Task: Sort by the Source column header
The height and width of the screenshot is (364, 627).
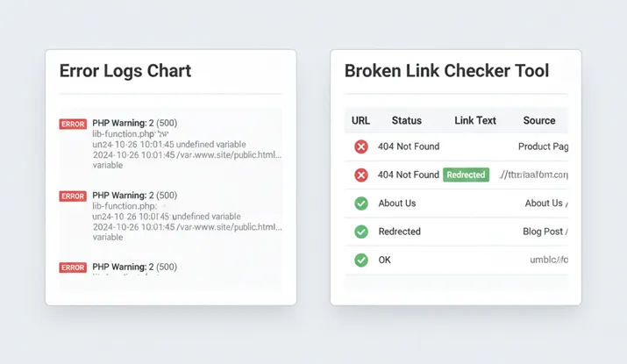Action: pos(538,120)
